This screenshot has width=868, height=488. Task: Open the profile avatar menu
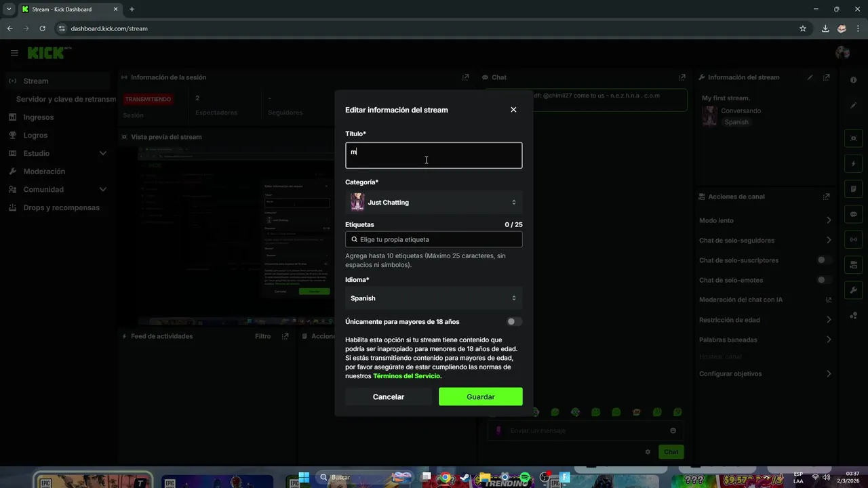843,53
